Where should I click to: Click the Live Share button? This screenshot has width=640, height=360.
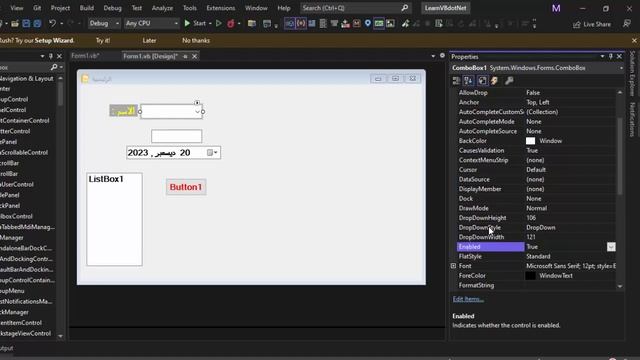point(592,24)
